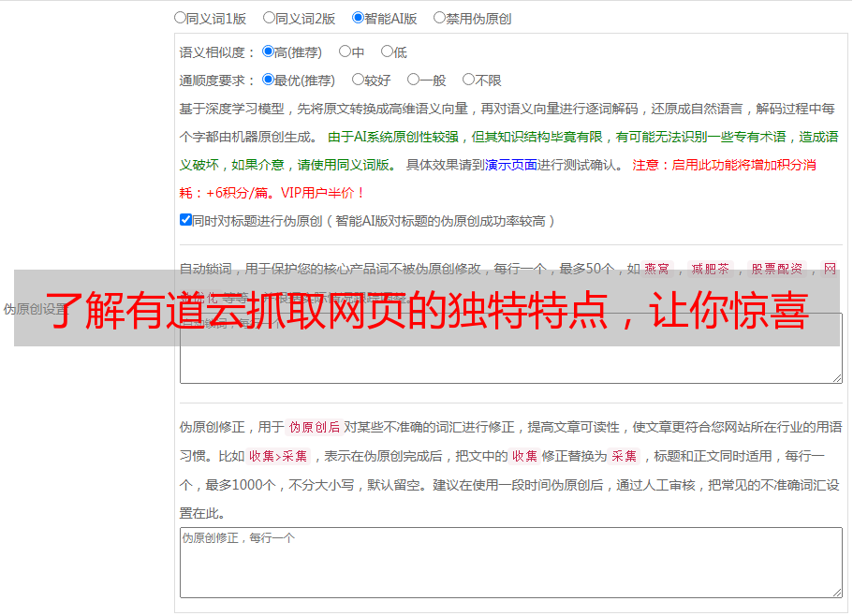The height and width of the screenshot is (616, 853).
Task: Set 通顺度要求 to 较好
Action: [358, 80]
